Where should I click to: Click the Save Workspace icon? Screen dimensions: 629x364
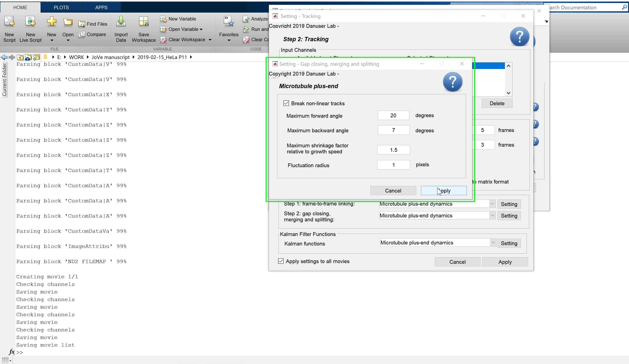click(x=143, y=22)
